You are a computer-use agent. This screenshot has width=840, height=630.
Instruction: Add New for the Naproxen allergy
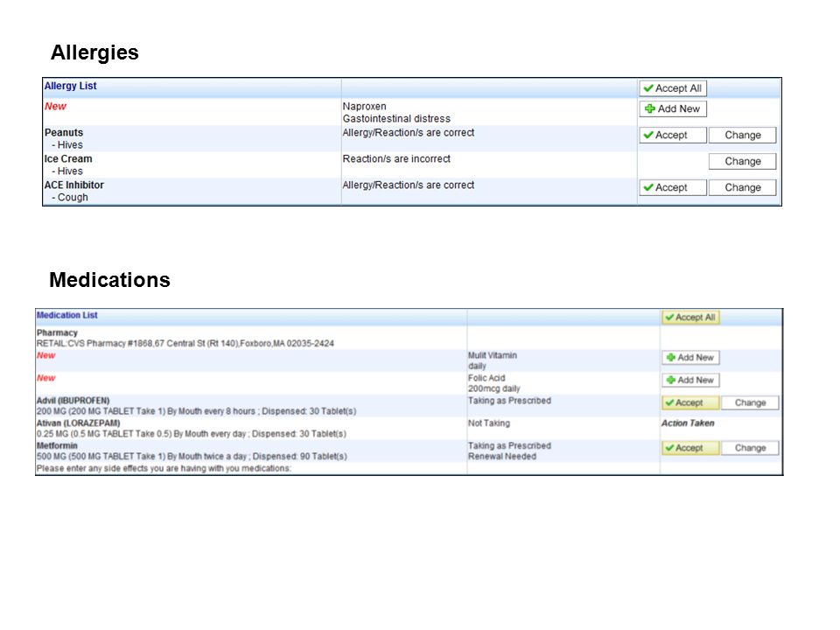(x=673, y=108)
